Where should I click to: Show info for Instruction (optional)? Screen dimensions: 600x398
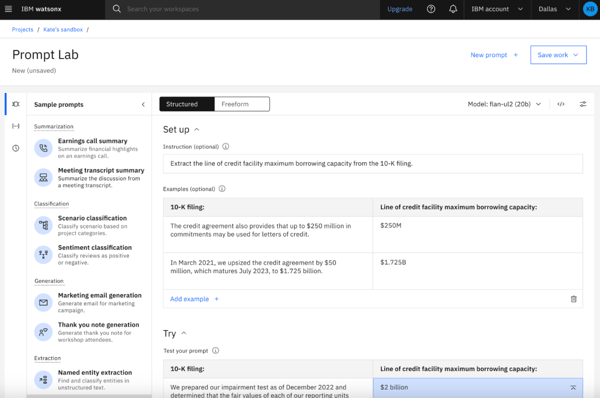226,147
